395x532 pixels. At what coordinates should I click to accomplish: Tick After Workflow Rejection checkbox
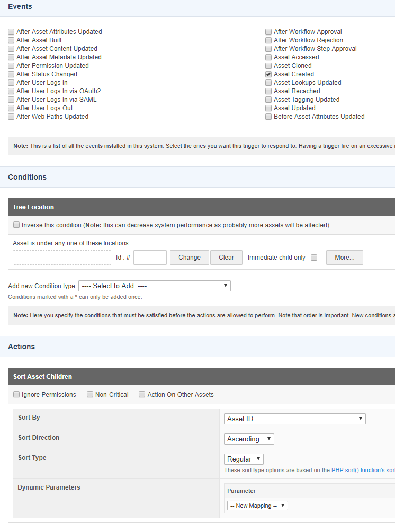pyautogui.click(x=268, y=40)
